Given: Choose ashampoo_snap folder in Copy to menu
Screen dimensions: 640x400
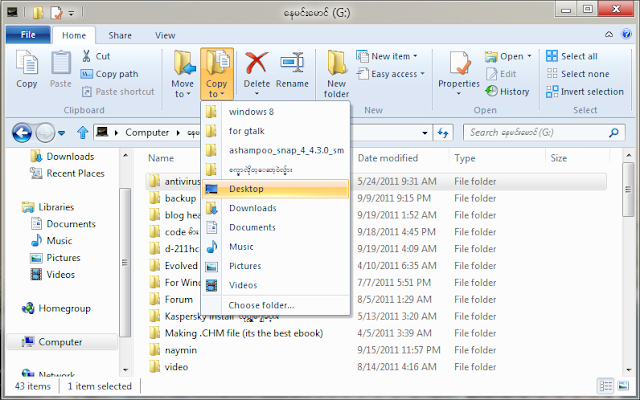Looking at the screenshot, I should tap(276, 150).
